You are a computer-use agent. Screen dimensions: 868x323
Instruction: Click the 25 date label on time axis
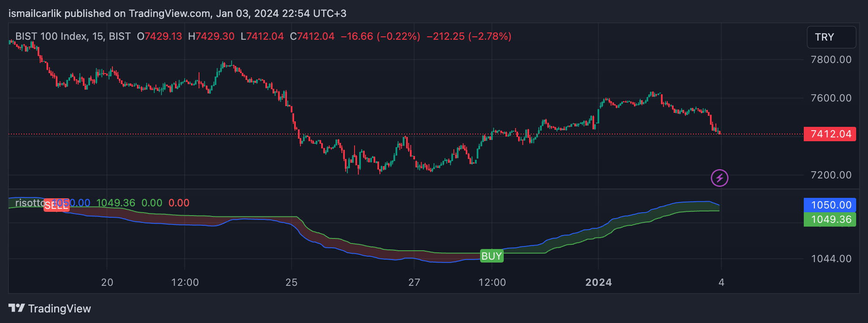292,282
